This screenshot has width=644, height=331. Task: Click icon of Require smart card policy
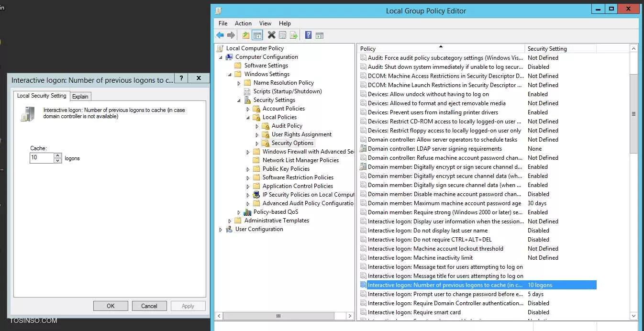(x=363, y=312)
